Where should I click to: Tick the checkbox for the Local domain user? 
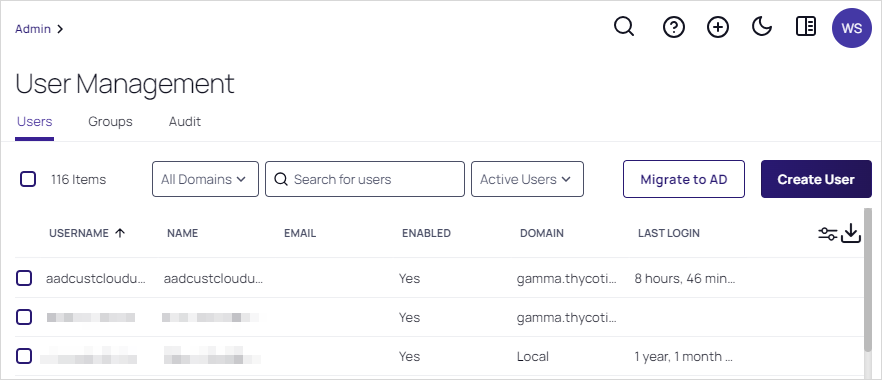[24, 356]
